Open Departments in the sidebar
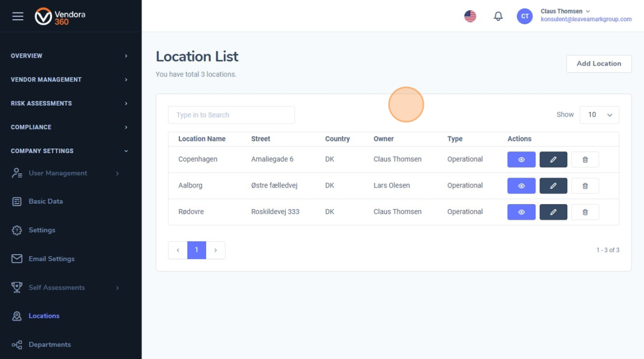This screenshot has height=359, width=644. tap(49, 344)
